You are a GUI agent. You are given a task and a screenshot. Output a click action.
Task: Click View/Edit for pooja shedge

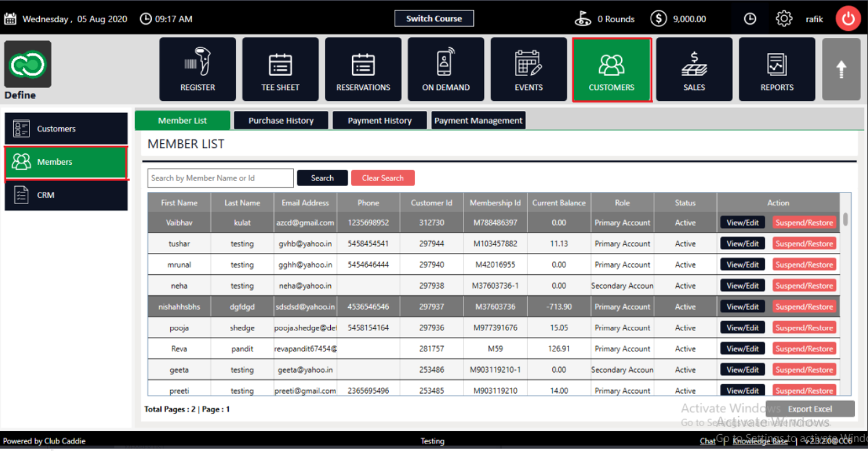point(742,328)
